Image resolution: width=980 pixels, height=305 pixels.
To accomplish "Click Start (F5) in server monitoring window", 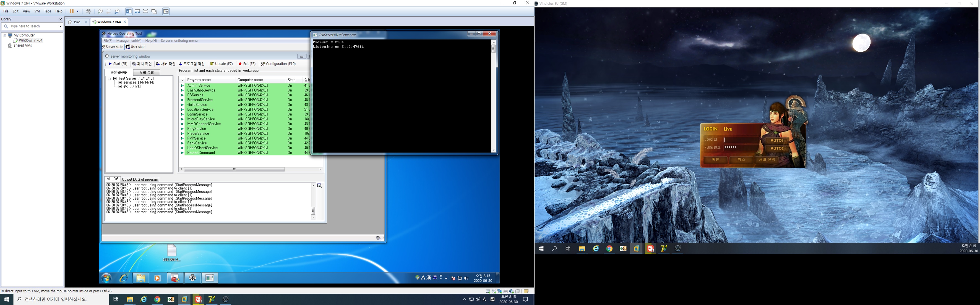I will [x=118, y=64].
